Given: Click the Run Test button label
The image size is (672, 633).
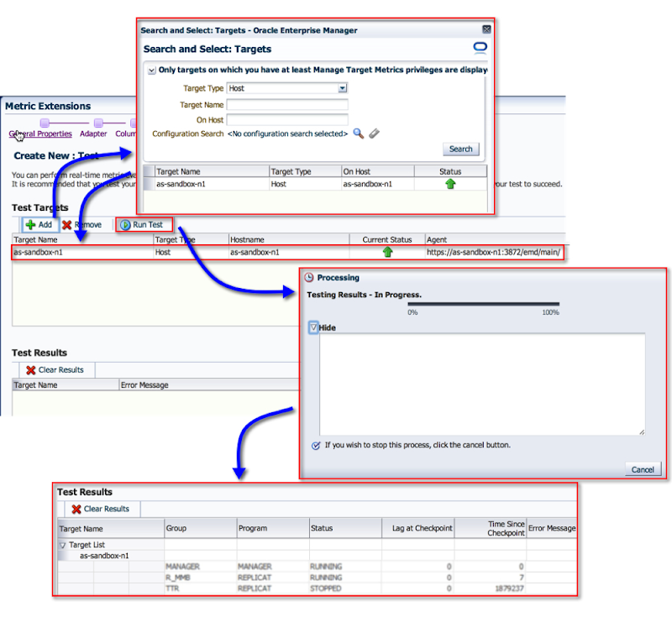Looking at the screenshot, I should tap(148, 225).
